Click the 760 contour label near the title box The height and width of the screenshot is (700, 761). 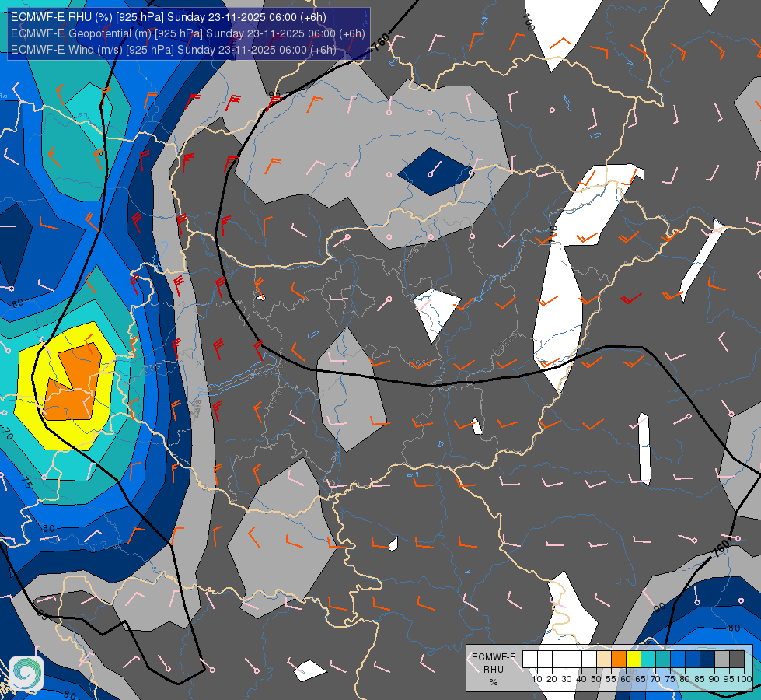click(x=382, y=42)
